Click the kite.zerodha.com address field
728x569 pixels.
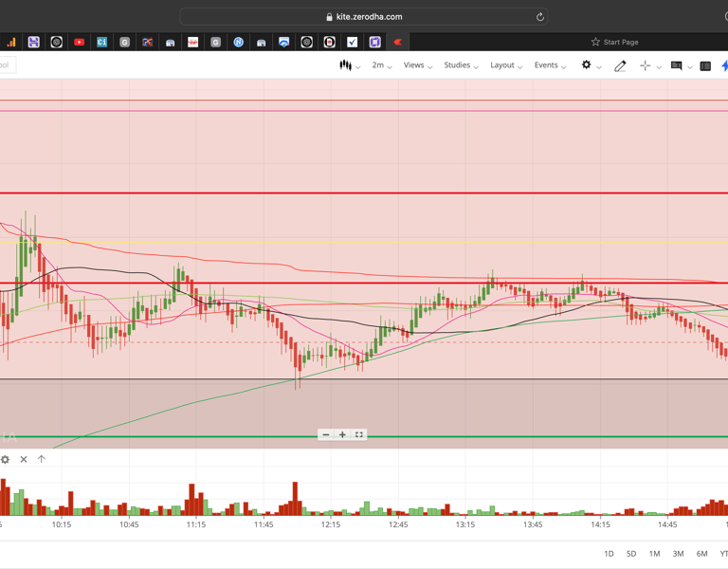point(364,17)
